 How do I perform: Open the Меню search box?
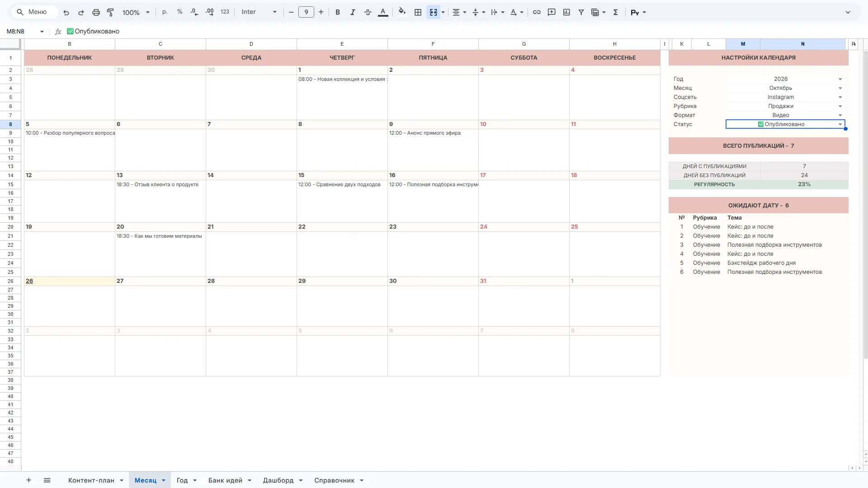point(35,12)
